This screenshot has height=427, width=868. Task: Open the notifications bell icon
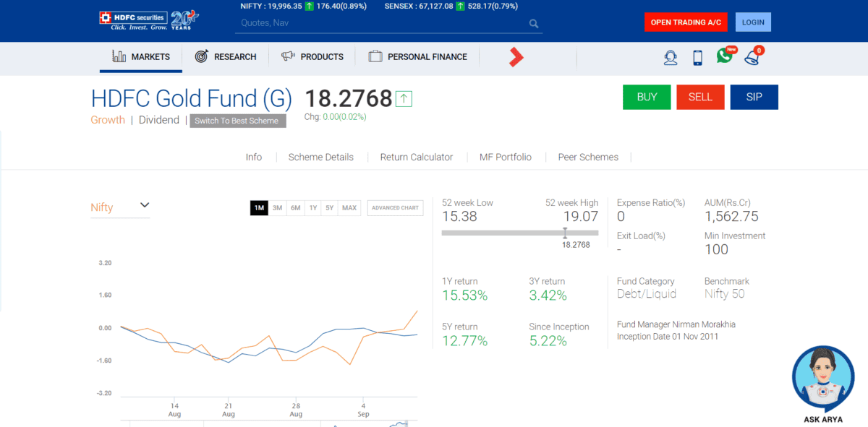[x=752, y=58]
